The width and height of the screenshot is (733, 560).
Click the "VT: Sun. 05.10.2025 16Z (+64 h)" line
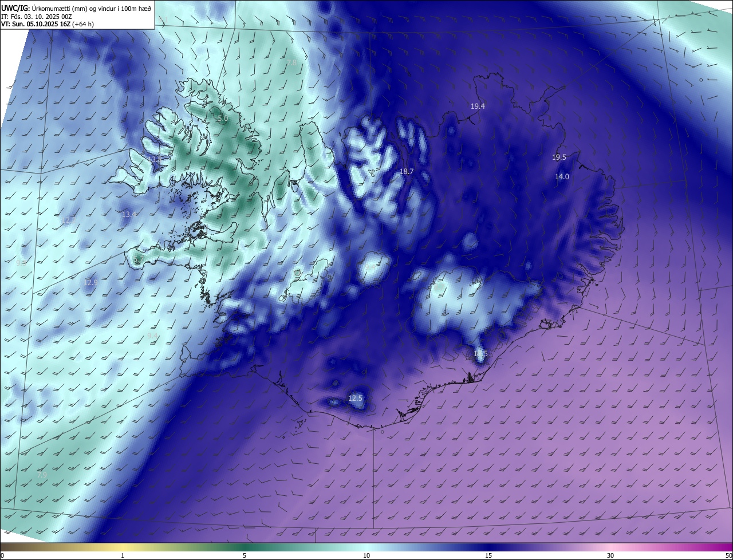pos(48,24)
